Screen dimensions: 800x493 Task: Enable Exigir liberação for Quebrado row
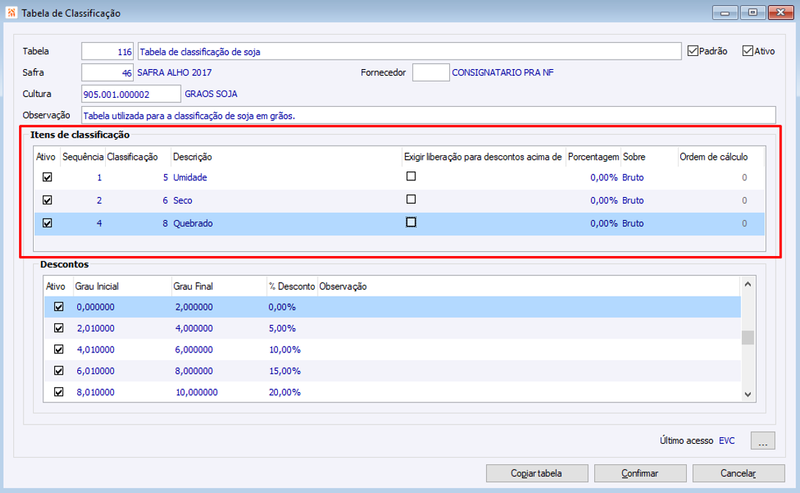tap(411, 222)
